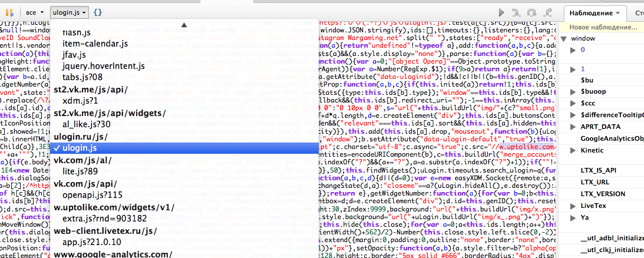Viewport: 644px width, 258px height.
Task: Click the $bu watch entry
Action: tap(587, 80)
